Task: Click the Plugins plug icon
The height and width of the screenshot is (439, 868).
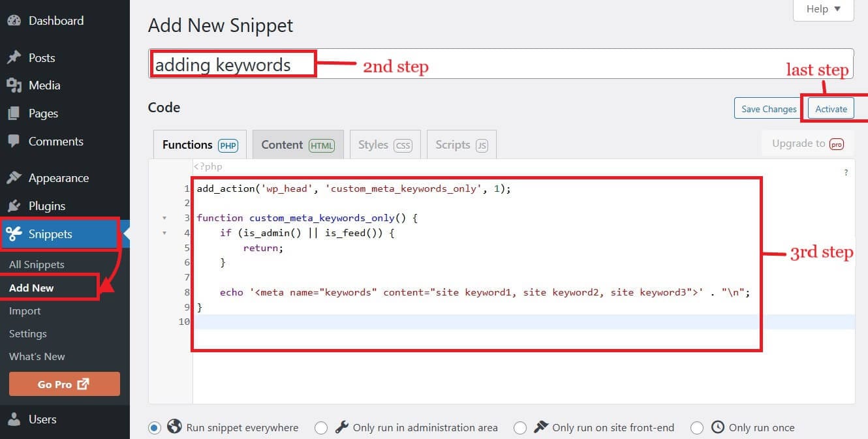Action: click(x=14, y=206)
